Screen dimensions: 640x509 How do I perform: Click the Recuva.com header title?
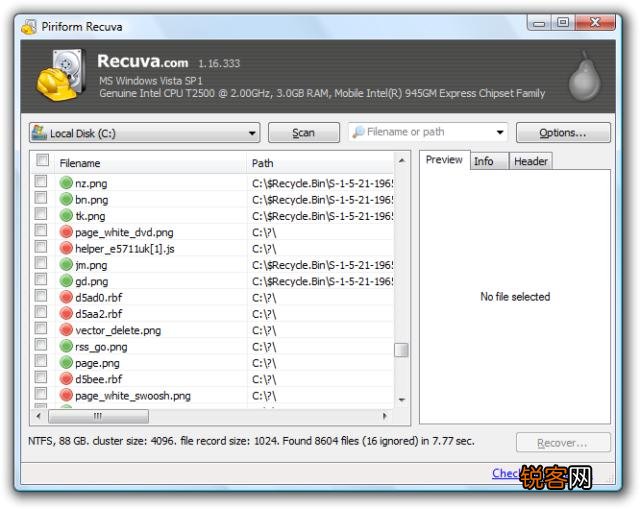coord(142,61)
